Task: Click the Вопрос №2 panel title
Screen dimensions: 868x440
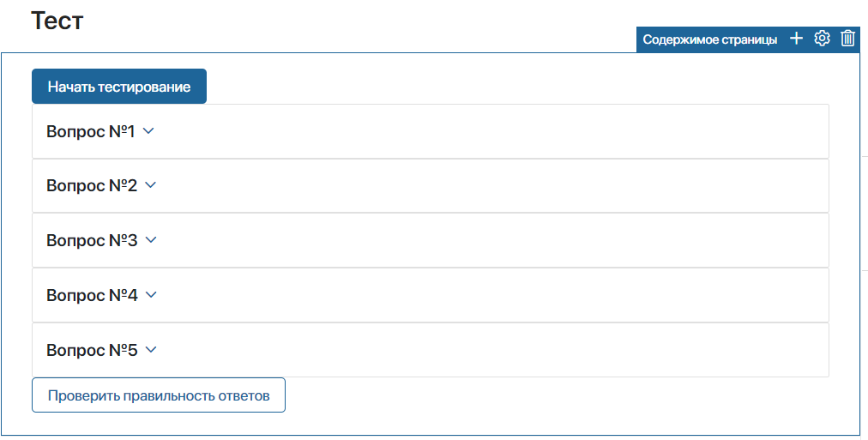Action: point(92,186)
